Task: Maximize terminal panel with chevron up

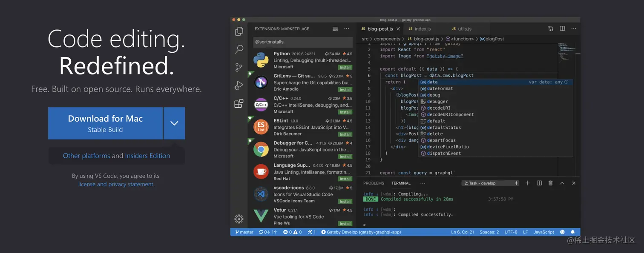Action: coord(562,183)
